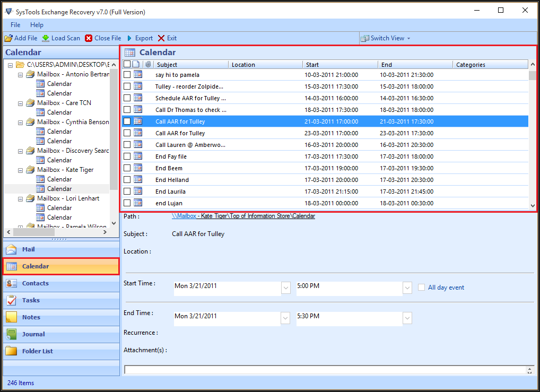Click the Folder List folder icon
540x392 pixels.
click(x=11, y=351)
